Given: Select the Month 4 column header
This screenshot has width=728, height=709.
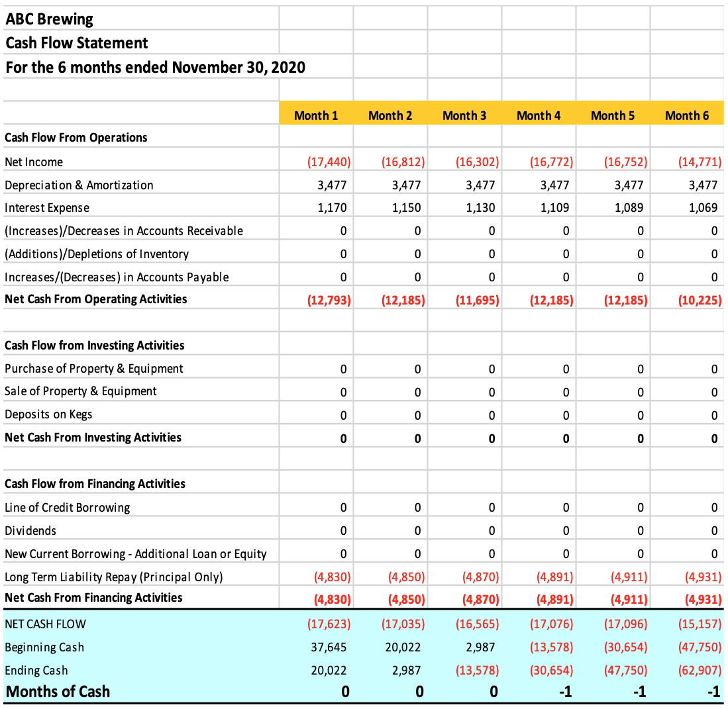Looking at the screenshot, I should point(539,114).
